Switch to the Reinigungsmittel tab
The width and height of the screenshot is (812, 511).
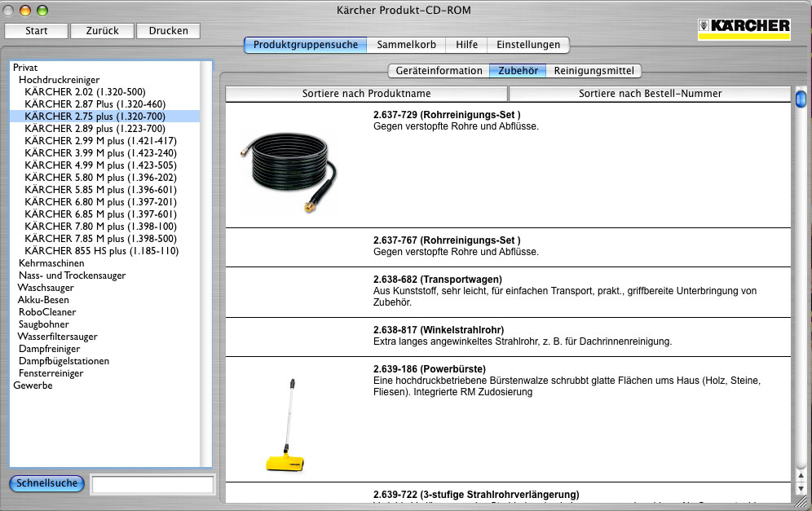point(594,70)
